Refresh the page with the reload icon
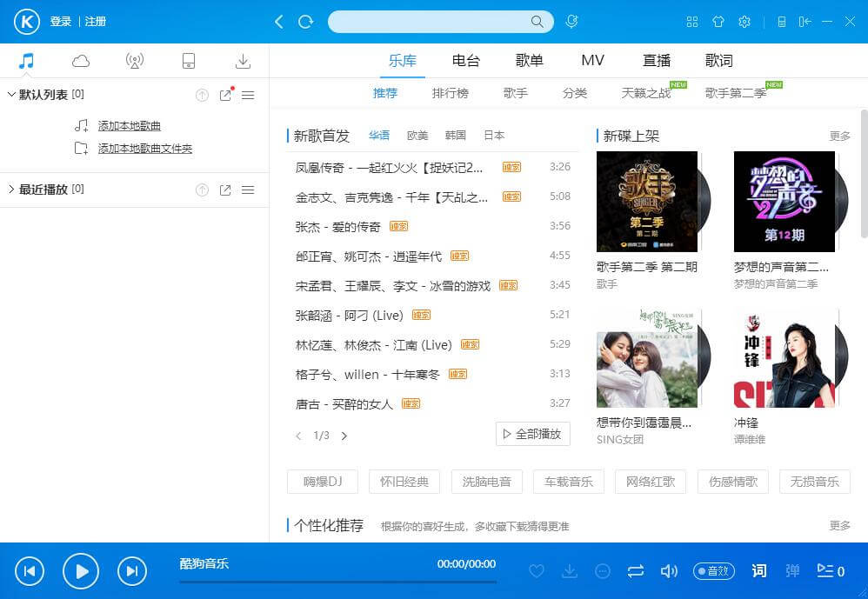This screenshot has height=599, width=868. click(x=305, y=22)
